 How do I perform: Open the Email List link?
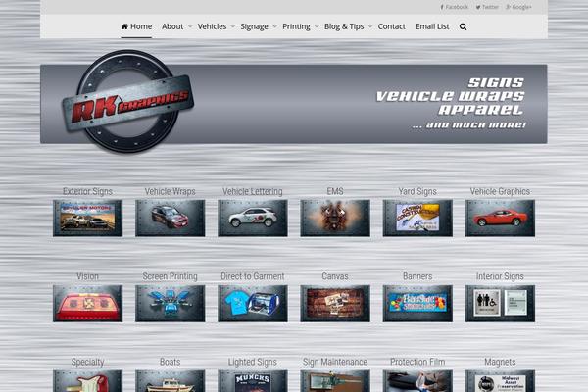(x=432, y=26)
